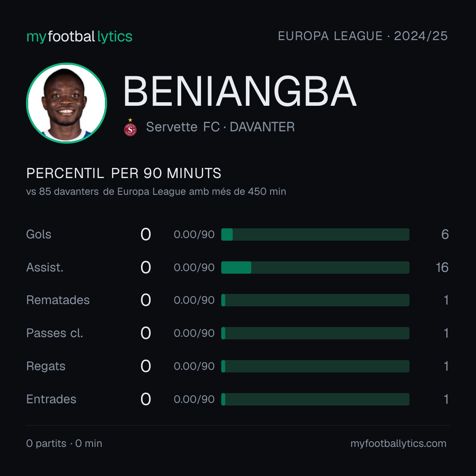Click the Gols percentile bar
The image size is (476, 476).
click(315, 234)
